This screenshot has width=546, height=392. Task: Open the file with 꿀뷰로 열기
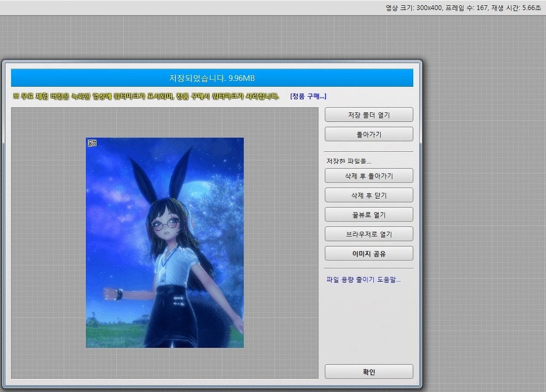369,215
